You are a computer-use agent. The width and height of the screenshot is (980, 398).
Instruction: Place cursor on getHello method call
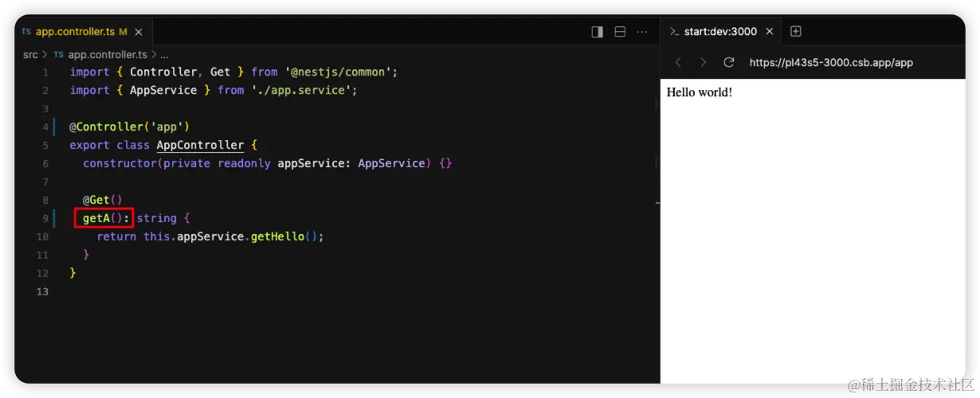click(277, 236)
